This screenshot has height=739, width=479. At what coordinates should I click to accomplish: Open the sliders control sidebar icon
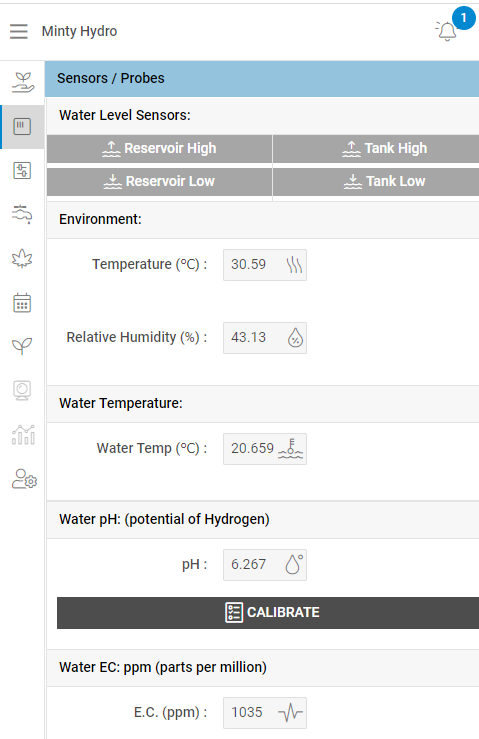click(x=22, y=170)
